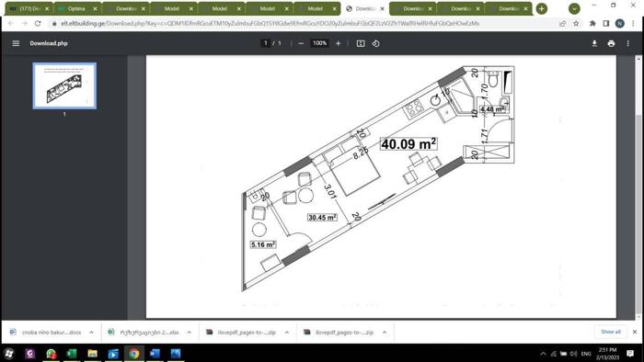
Task: Click the 5.16 m² balcony label
Action: pyautogui.click(x=263, y=244)
